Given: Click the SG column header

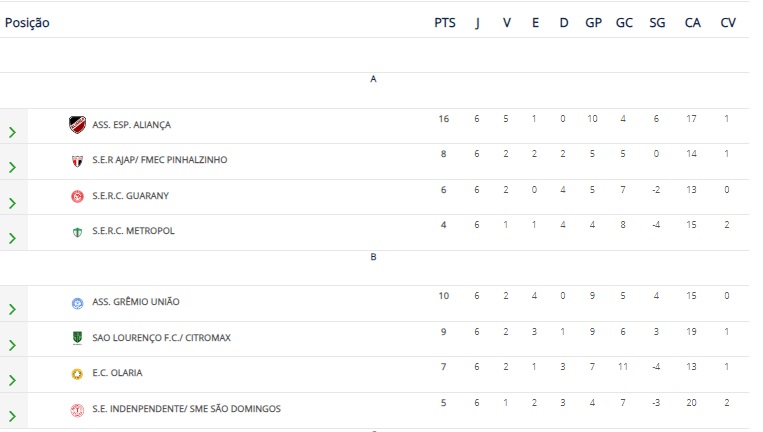Looking at the screenshot, I should click(657, 23).
